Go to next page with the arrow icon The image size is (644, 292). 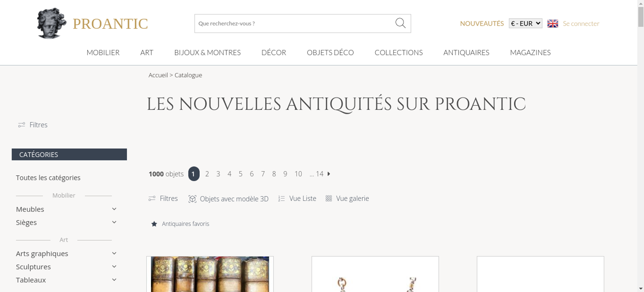(x=329, y=174)
